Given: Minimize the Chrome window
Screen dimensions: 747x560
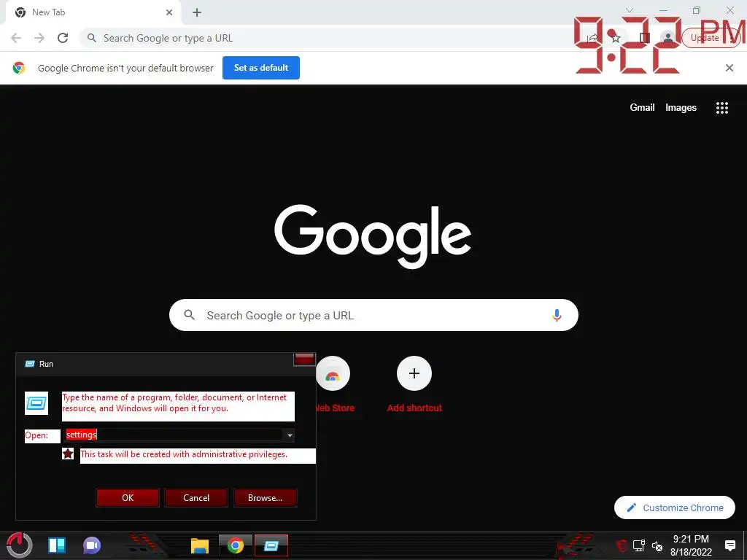Looking at the screenshot, I should [662, 10].
